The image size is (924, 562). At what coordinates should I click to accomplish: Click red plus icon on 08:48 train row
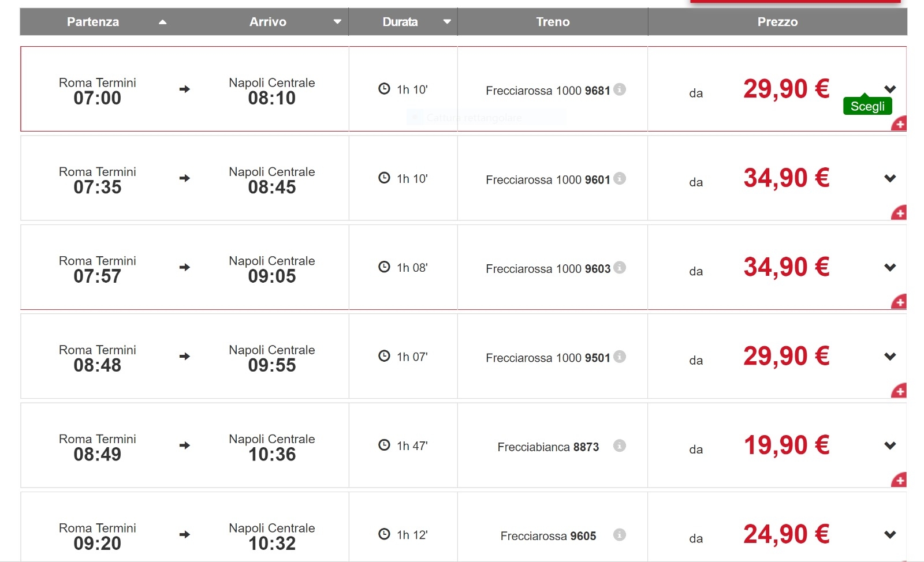pyautogui.click(x=899, y=391)
